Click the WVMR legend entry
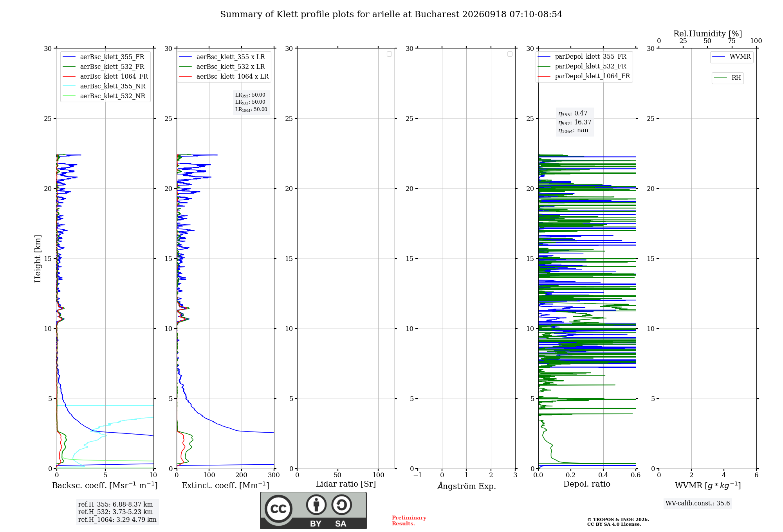Image resolution: width=783 pixels, height=532 pixels. coord(732,57)
